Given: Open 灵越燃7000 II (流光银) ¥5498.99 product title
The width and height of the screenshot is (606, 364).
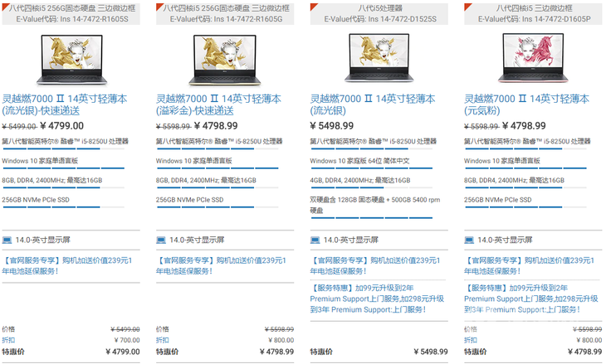Looking at the screenshot, I should pyautogui.click(x=373, y=104).
